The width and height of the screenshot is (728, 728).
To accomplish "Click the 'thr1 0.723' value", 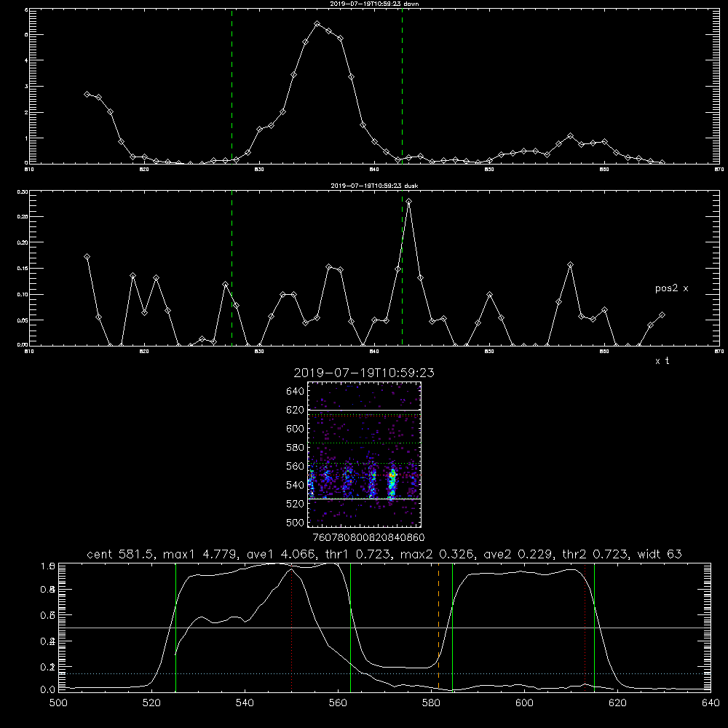I will [x=358, y=554].
